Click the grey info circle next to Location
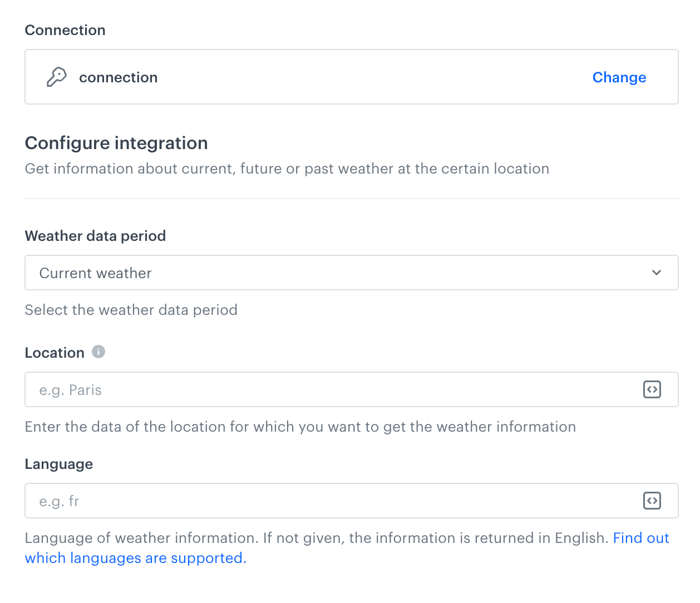The image size is (700, 603). pyautogui.click(x=98, y=352)
